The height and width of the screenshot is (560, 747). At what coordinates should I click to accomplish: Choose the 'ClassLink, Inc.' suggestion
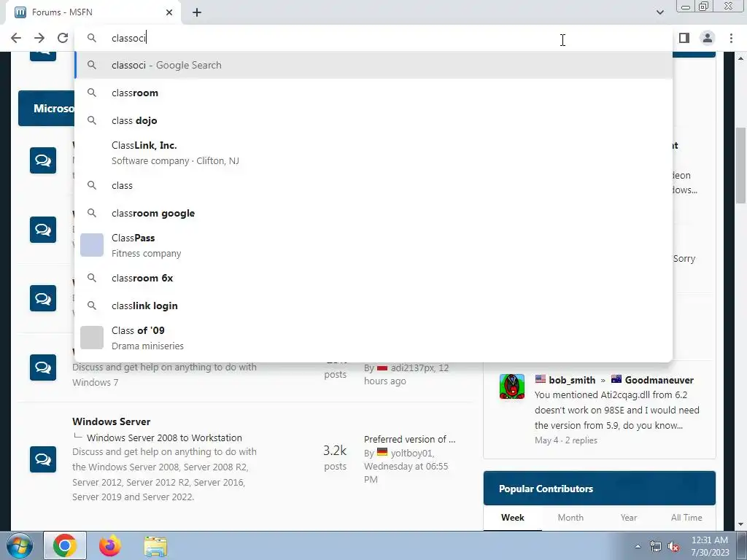point(373,153)
